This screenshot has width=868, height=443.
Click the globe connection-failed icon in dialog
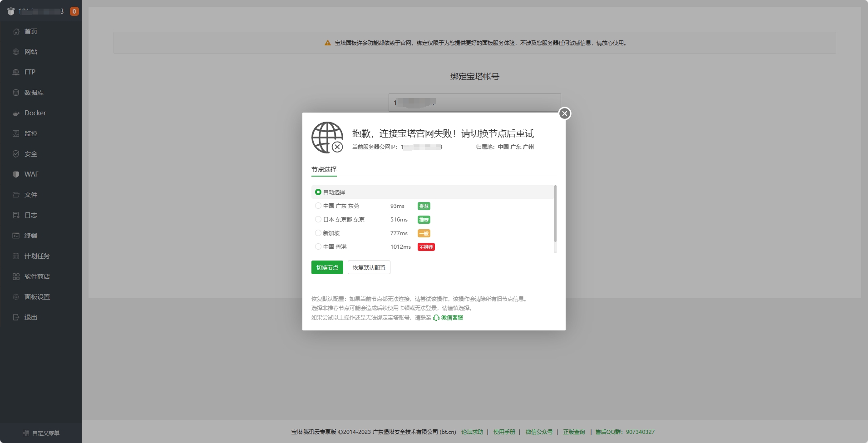327,138
